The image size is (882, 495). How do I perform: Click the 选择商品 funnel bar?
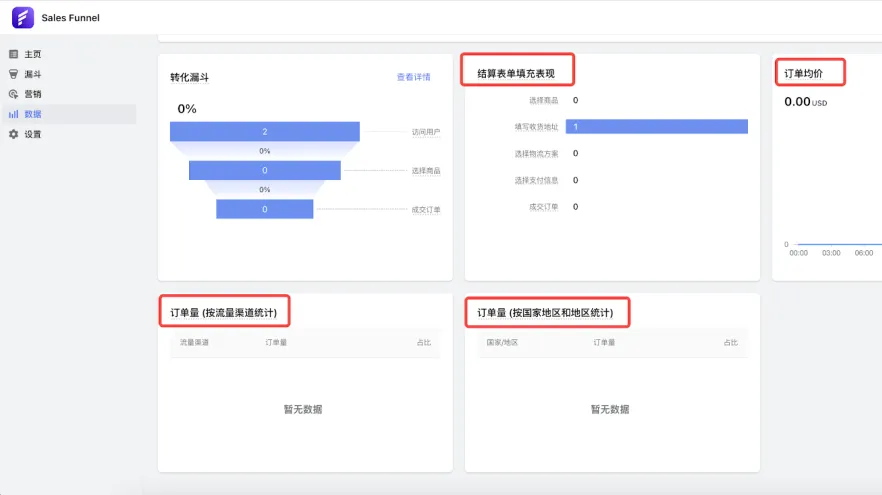click(x=265, y=170)
